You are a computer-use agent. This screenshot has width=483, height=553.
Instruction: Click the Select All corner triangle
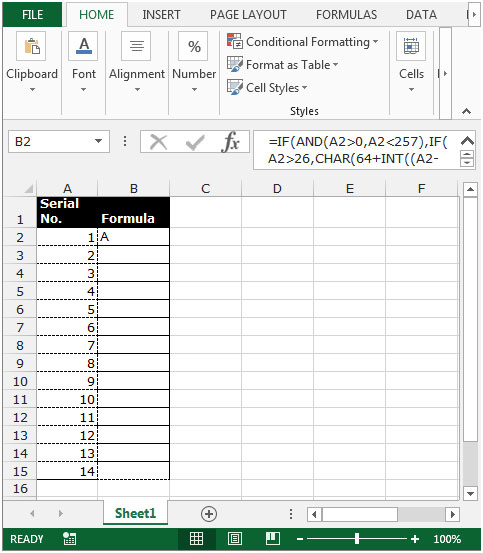click(29, 189)
